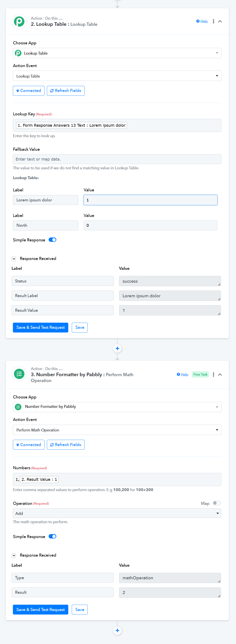Click the Connected button in Lookup Table step
The image size is (236, 644).
[29, 91]
